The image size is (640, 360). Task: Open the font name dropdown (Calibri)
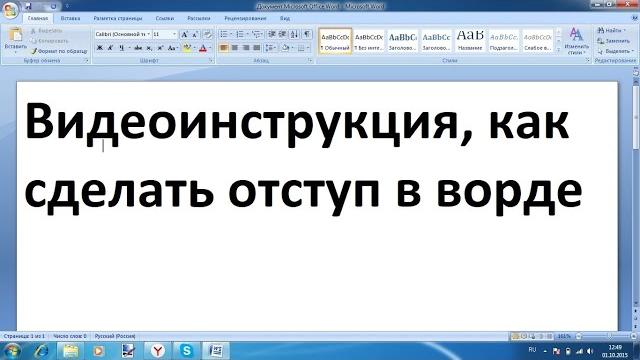(x=149, y=34)
